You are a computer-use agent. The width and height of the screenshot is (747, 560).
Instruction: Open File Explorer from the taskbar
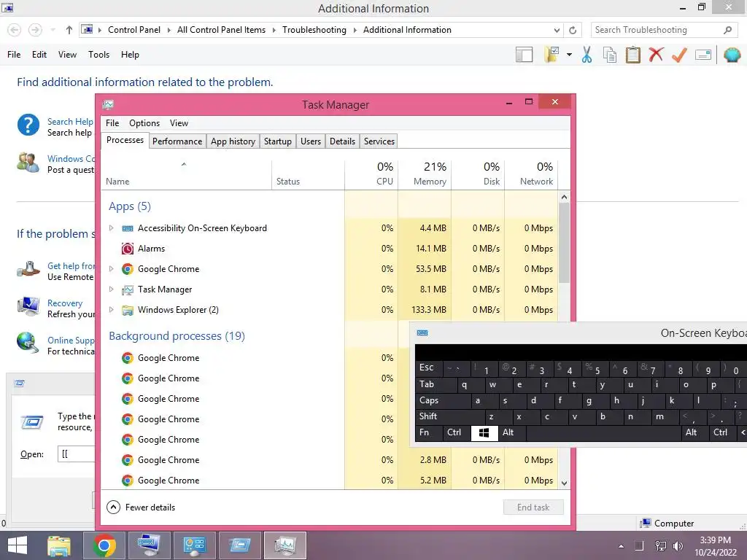(x=59, y=545)
